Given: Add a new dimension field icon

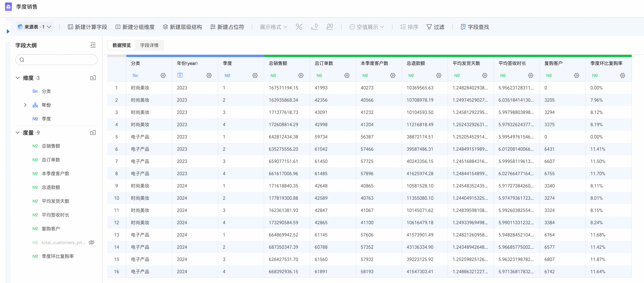Looking at the screenshot, I should [93, 78].
